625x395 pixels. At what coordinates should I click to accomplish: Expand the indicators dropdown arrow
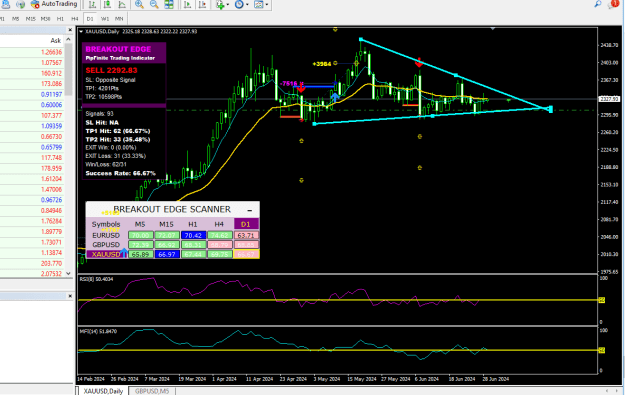point(228,5)
